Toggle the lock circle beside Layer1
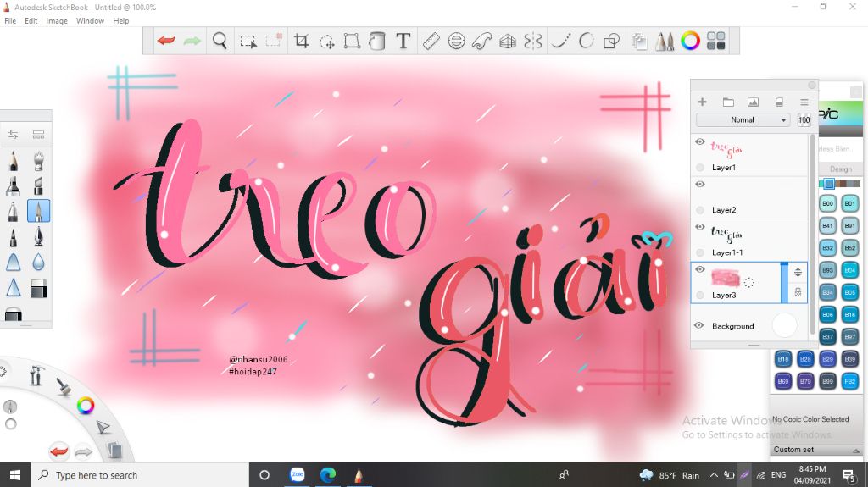The width and height of the screenshot is (868, 487). (x=700, y=167)
